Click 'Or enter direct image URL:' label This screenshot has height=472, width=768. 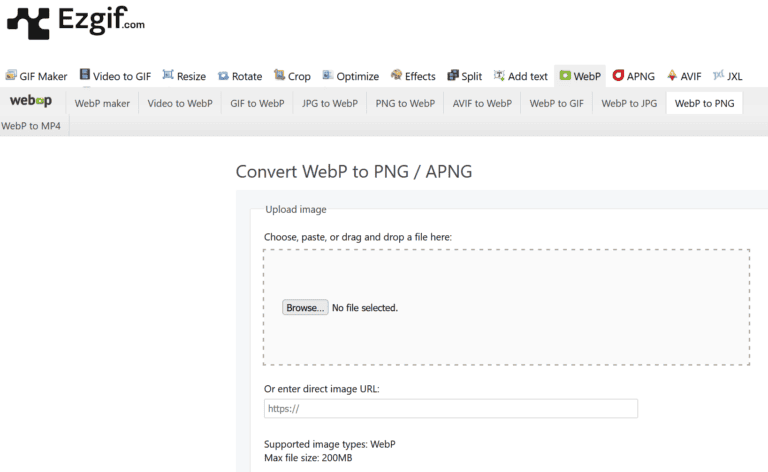point(322,389)
